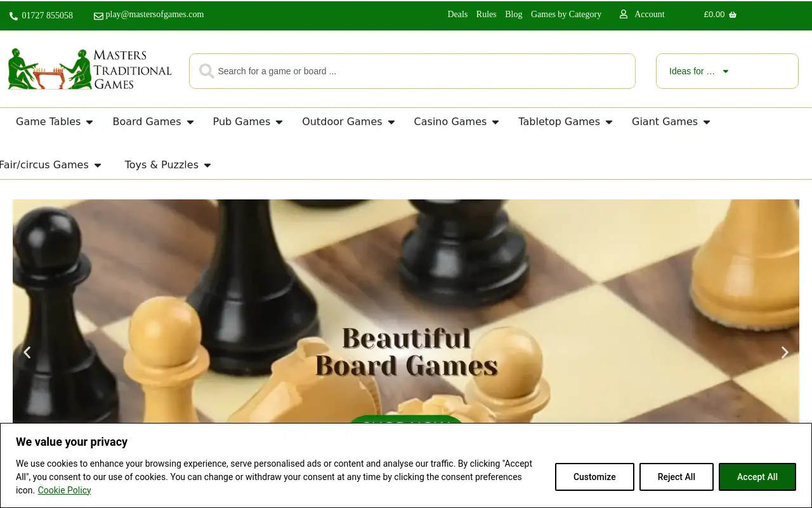This screenshot has height=508, width=812.
Task: Expand the Giant Games menu arrow
Action: (x=707, y=122)
